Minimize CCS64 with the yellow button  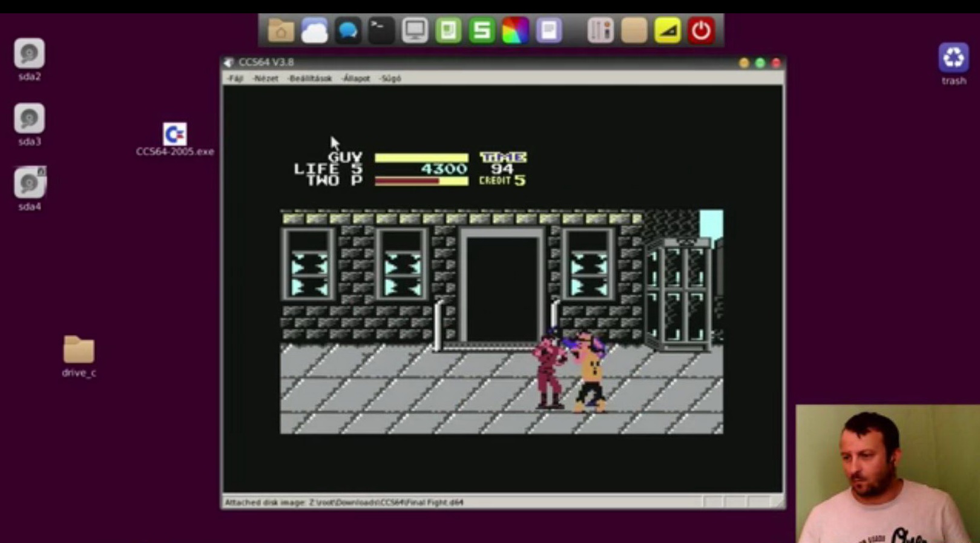coord(744,63)
